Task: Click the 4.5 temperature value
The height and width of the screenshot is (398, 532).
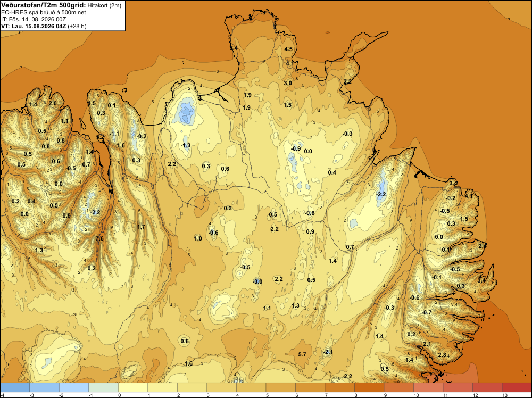Action: point(288,49)
